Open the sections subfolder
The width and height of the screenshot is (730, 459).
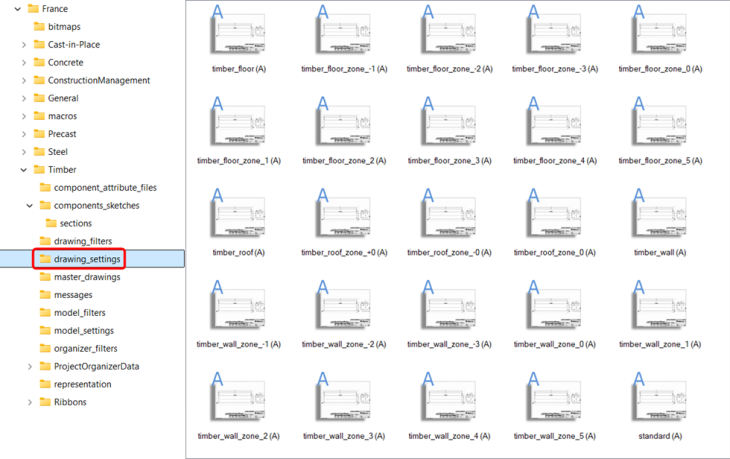(69, 223)
